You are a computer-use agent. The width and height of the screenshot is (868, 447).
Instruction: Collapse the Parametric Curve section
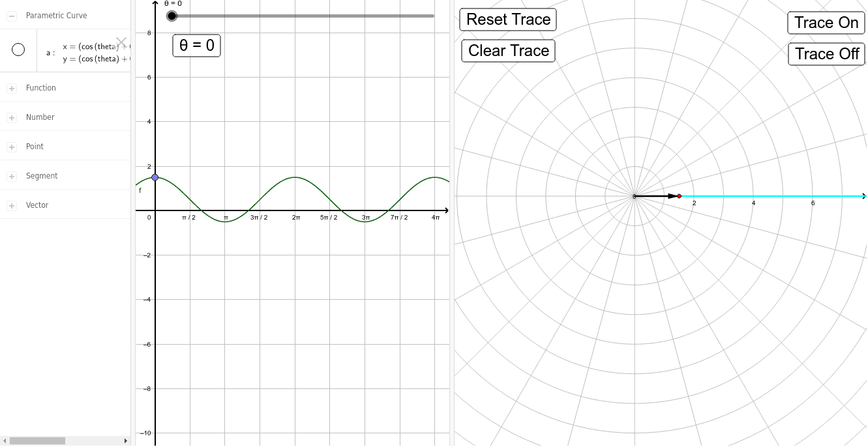[11, 16]
